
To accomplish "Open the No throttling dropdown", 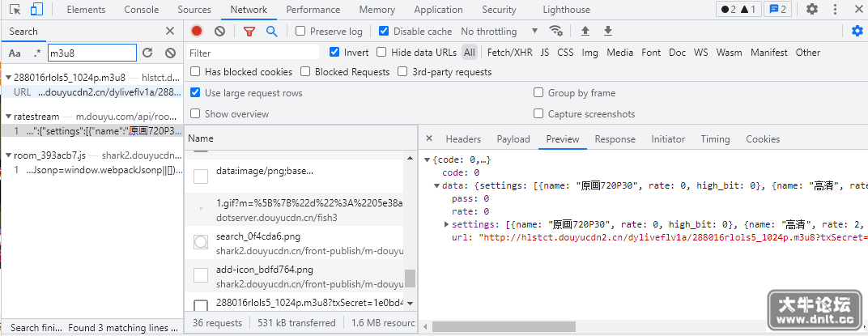I will point(500,32).
